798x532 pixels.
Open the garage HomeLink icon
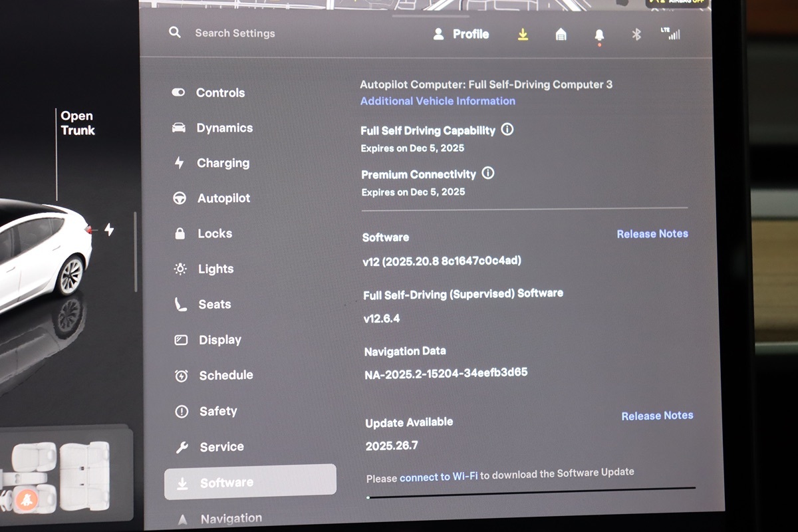561,35
